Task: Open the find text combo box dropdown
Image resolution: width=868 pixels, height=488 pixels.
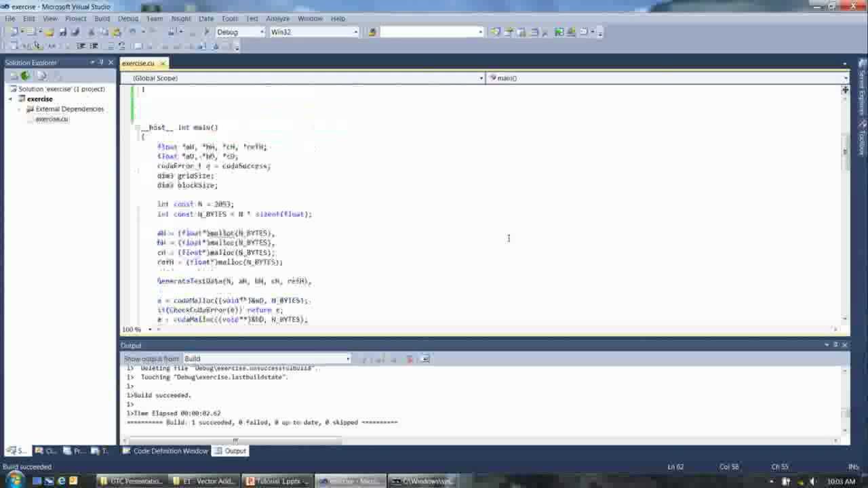Action: (480, 32)
